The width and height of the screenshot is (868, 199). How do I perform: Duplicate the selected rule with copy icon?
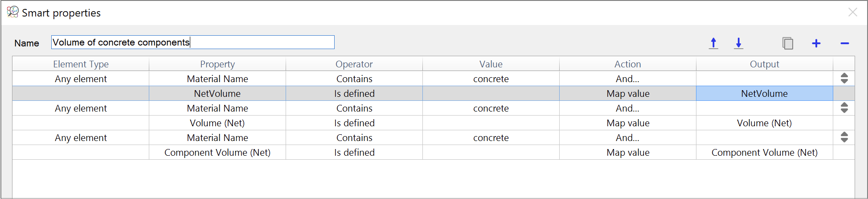(x=788, y=43)
